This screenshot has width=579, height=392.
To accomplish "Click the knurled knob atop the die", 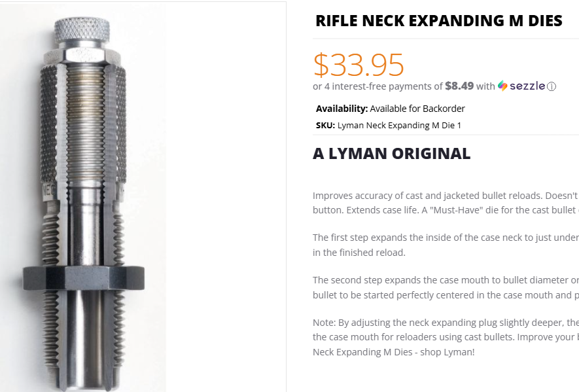I will point(82,29).
